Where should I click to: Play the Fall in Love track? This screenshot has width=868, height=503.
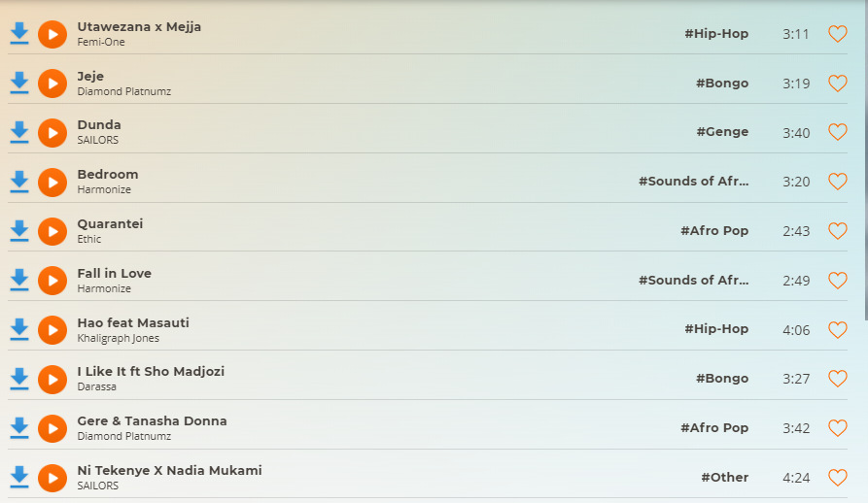[52, 281]
